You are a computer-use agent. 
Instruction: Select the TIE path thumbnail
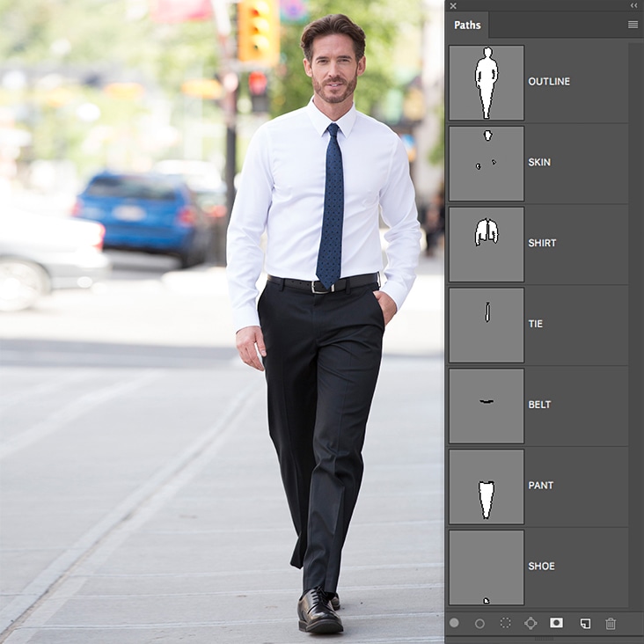pos(487,325)
